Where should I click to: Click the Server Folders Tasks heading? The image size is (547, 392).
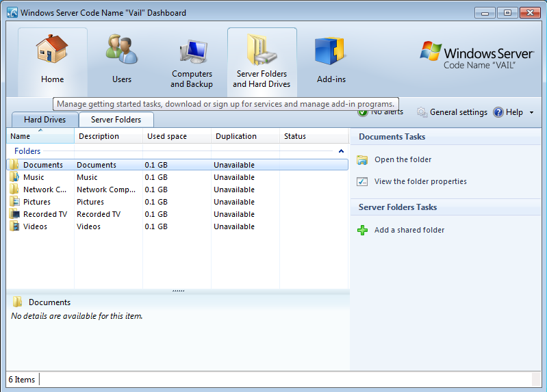tap(398, 207)
